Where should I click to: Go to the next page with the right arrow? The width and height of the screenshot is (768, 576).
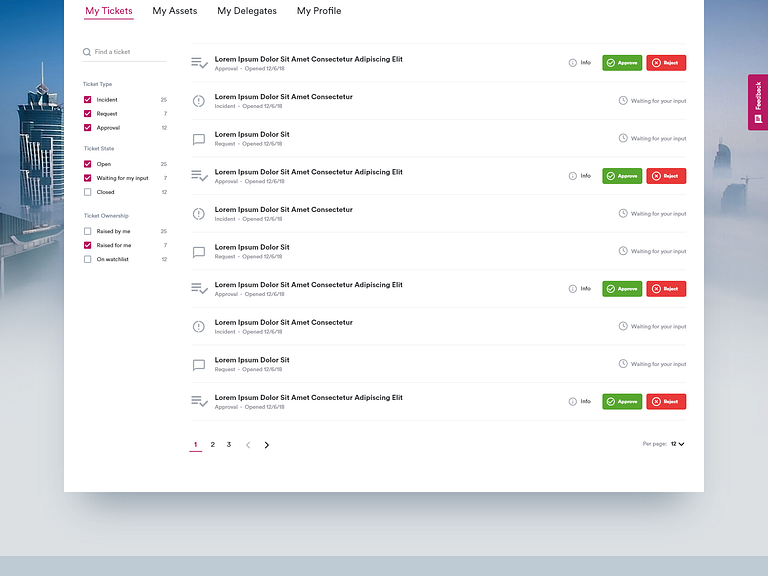[x=266, y=445]
